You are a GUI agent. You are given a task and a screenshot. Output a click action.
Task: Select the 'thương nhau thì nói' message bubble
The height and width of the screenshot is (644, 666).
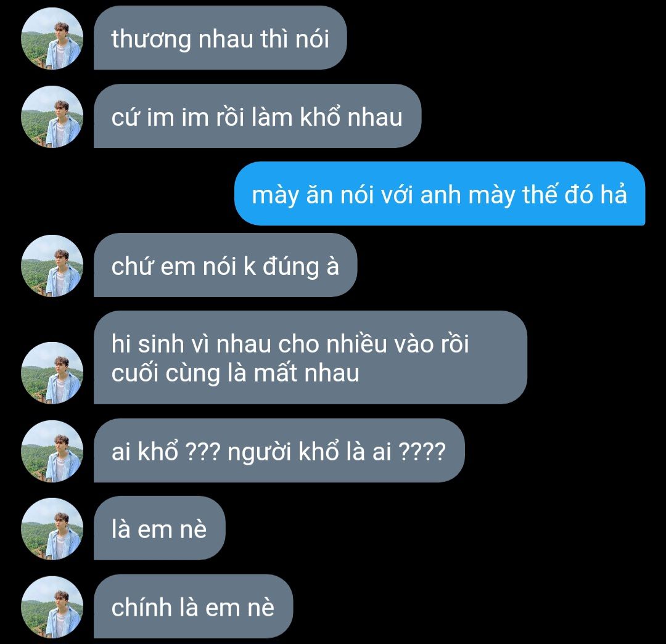[x=220, y=38]
